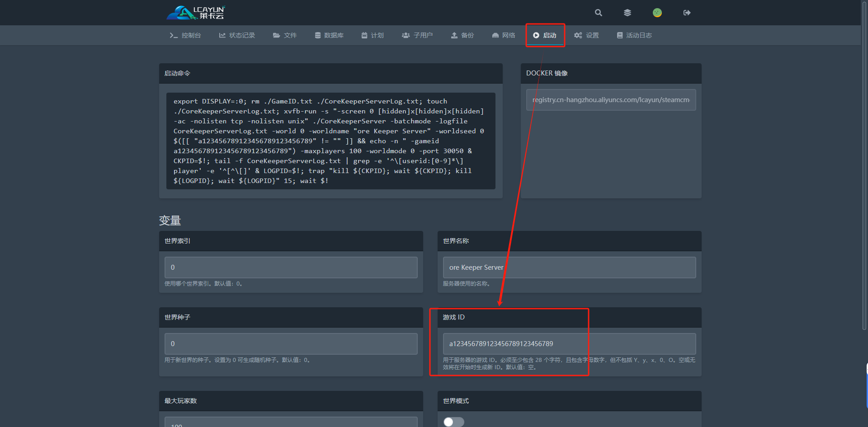Image resolution: width=868 pixels, height=427 pixels.
Task: Open the search magnifier icon
Action: tap(598, 13)
